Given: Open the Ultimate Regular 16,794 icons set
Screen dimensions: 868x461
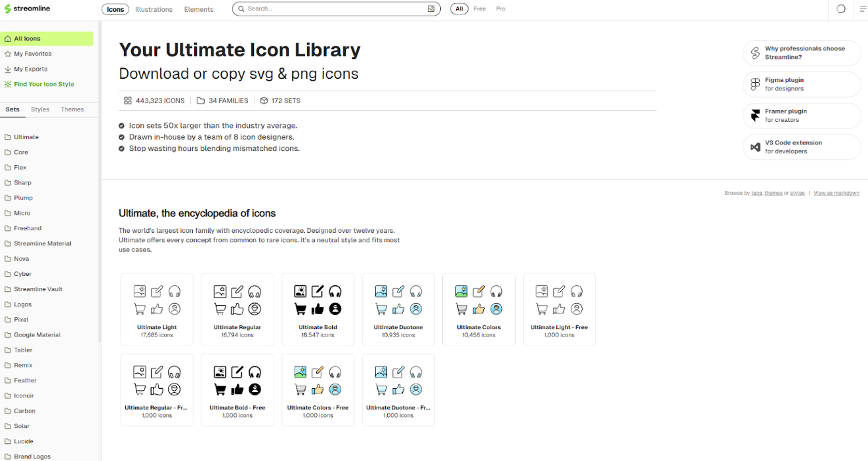Looking at the screenshot, I should (238, 310).
